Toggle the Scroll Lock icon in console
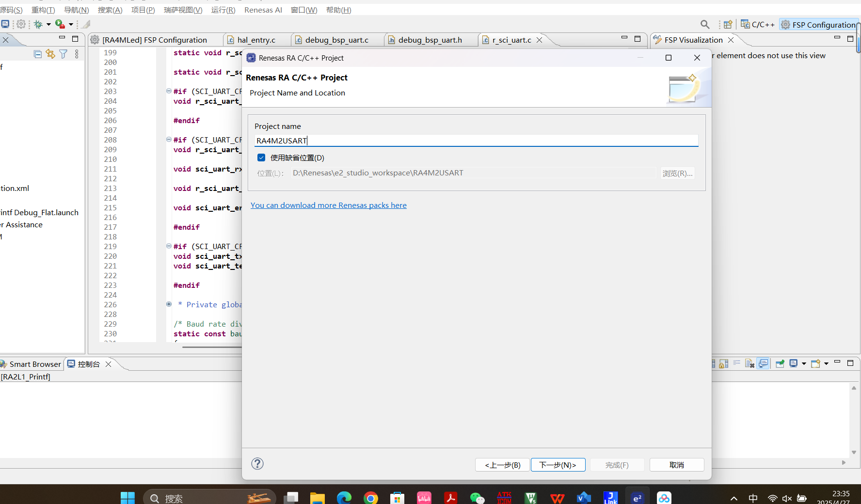 click(723, 363)
